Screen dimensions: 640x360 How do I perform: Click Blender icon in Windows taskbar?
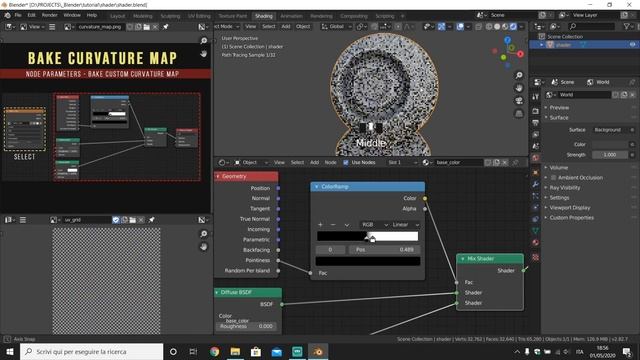pos(318,351)
